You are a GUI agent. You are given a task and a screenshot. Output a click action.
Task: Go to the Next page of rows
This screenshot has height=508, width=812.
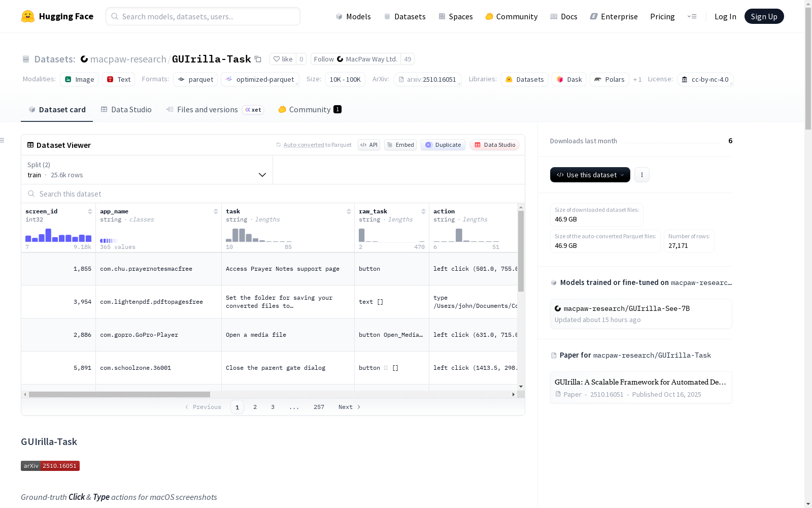[349, 407]
